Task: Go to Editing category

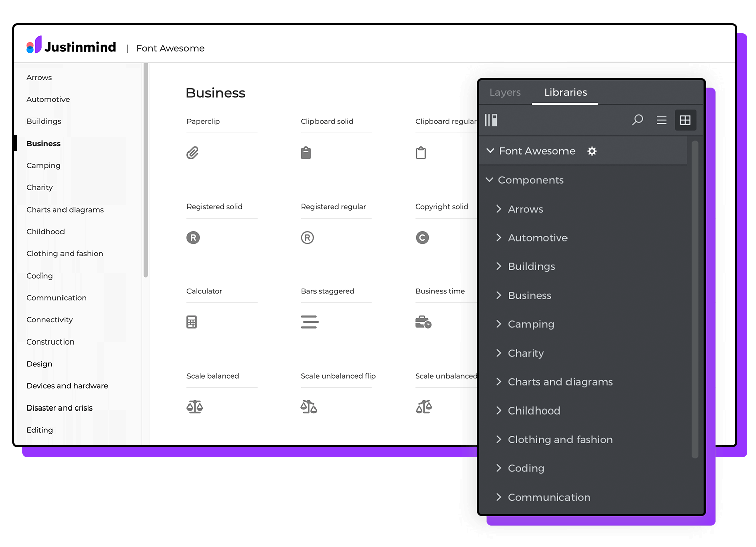Action: (40, 430)
